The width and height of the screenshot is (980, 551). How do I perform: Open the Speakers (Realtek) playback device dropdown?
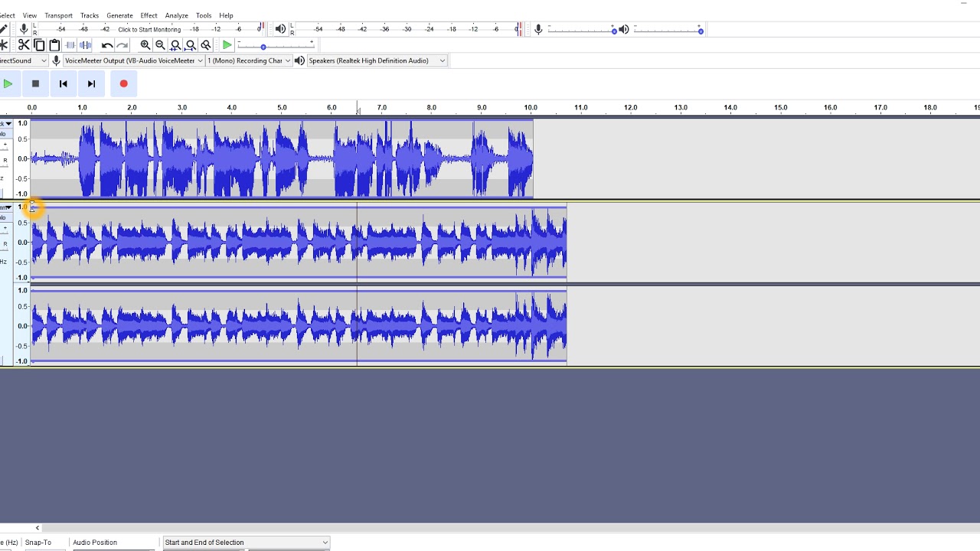pyautogui.click(x=377, y=60)
